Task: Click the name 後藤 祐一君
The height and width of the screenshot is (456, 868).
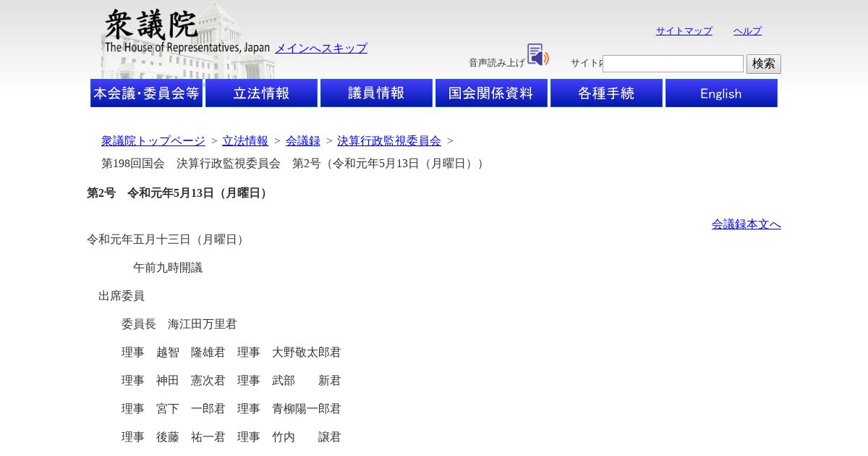Action: 191,436
